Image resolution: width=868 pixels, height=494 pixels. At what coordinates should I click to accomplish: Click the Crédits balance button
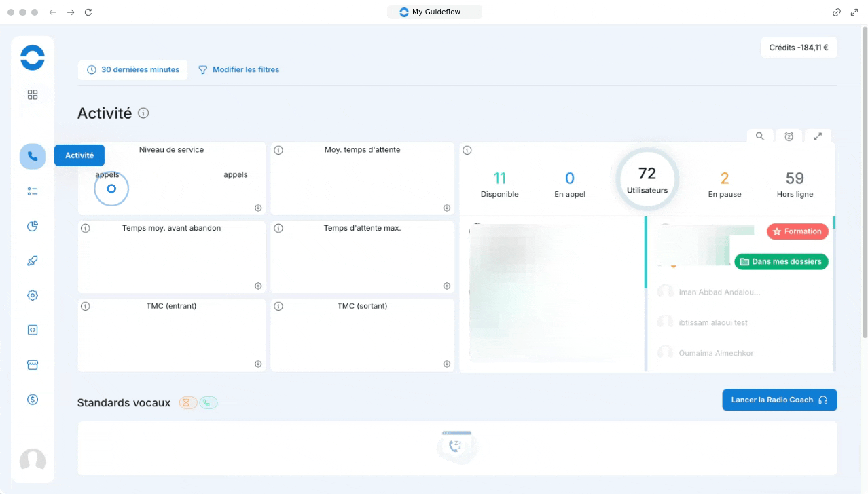[798, 47]
